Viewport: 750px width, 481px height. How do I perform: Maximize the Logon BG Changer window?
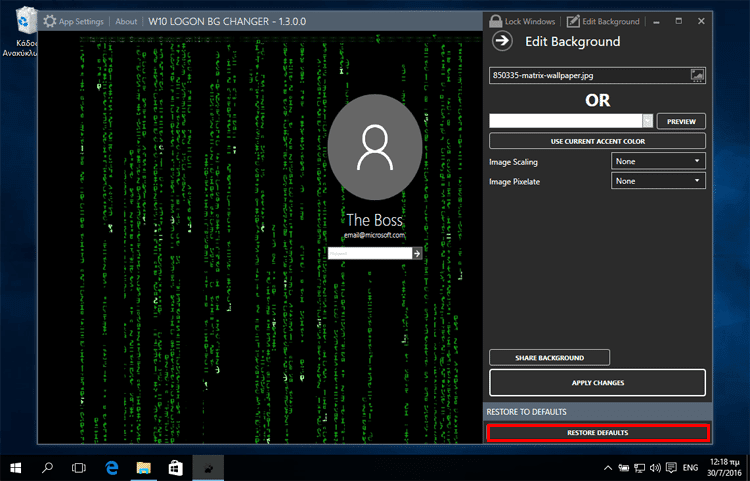coord(679,21)
